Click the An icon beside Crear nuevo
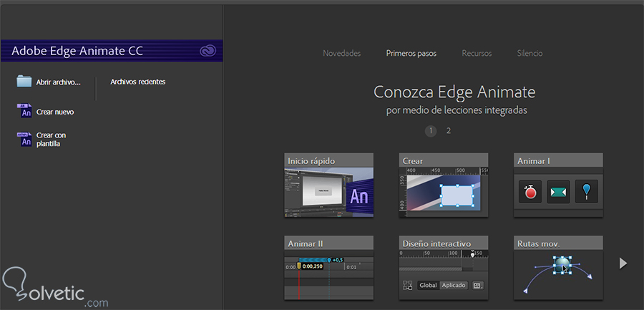Screen dimensions: 644x310 tap(24, 111)
